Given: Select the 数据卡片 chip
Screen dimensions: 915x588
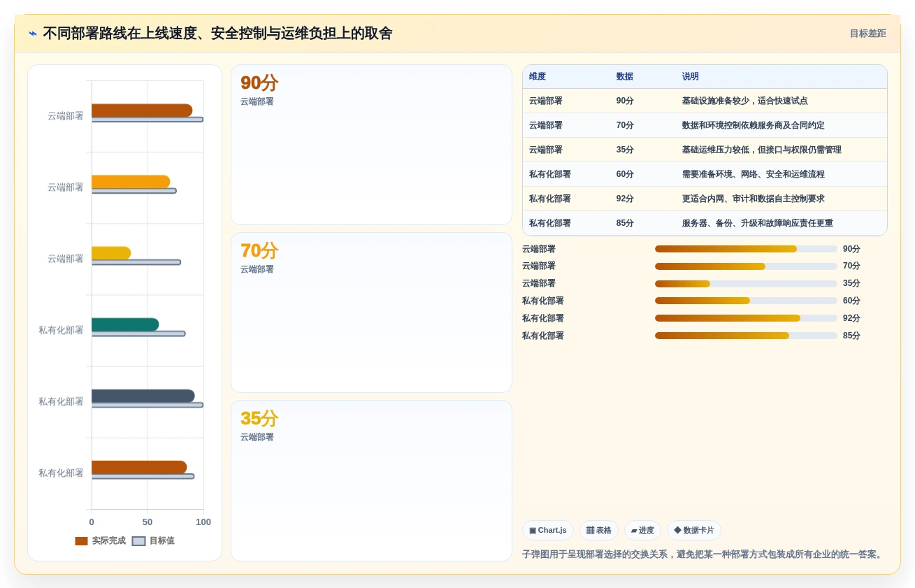Looking at the screenshot, I should pyautogui.click(x=694, y=530).
